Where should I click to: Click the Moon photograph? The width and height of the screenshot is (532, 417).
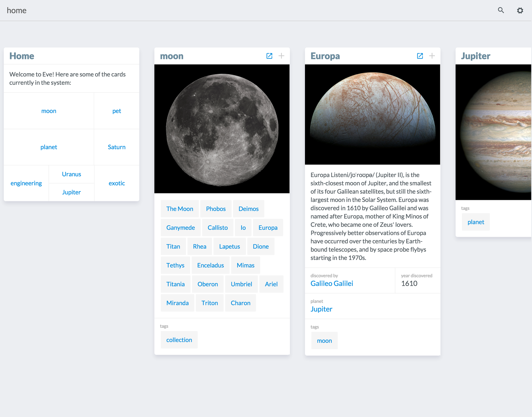tap(222, 129)
